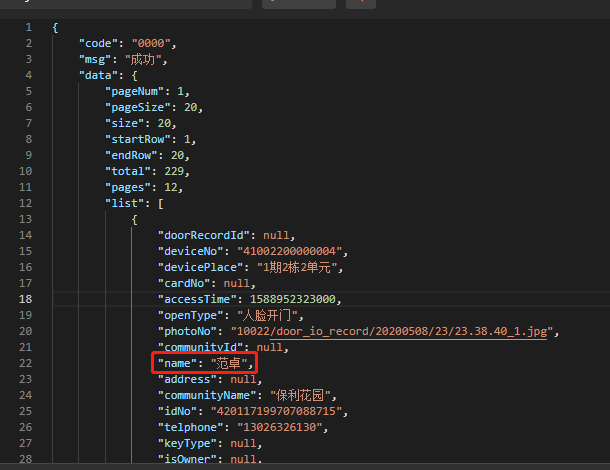The height and width of the screenshot is (470, 610).
Task: Select the null value of address
Action: [x=244, y=379]
